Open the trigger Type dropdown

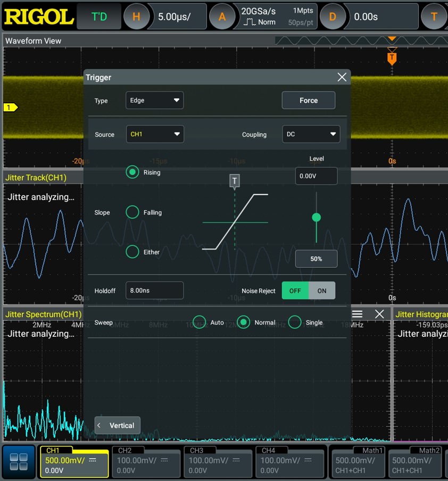[155, 101]
